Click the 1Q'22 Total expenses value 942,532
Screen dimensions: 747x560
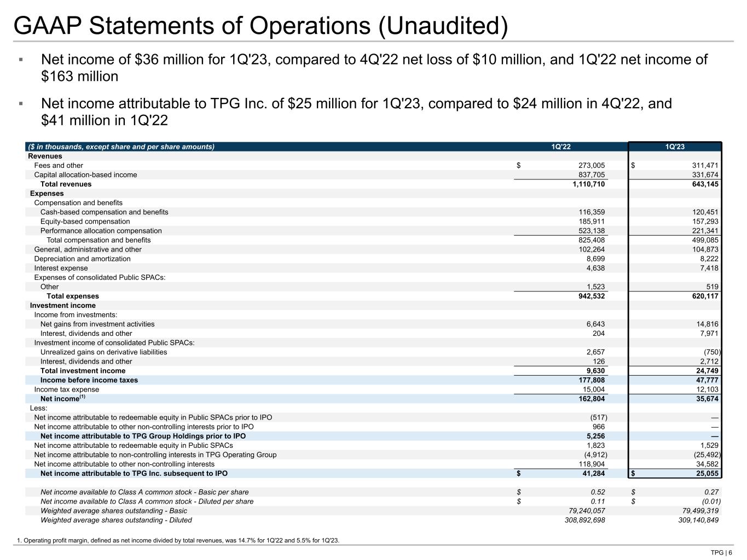click(588, 296)
